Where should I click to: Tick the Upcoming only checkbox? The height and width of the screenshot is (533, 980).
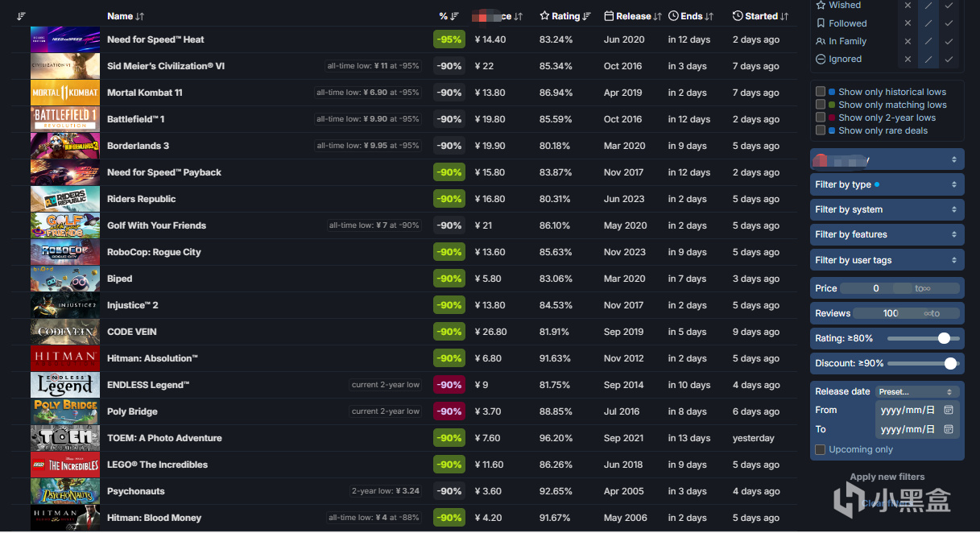[x=821, y=449]
